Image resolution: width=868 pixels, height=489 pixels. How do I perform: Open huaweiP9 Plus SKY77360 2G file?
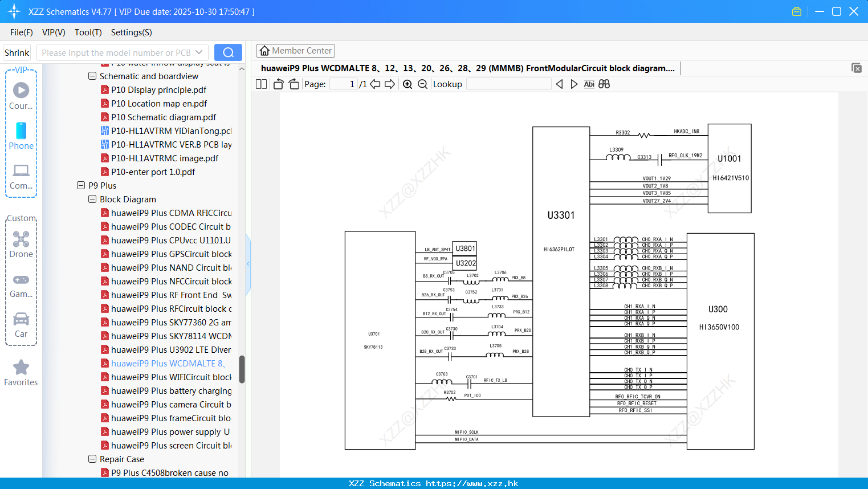pos(171,322)
